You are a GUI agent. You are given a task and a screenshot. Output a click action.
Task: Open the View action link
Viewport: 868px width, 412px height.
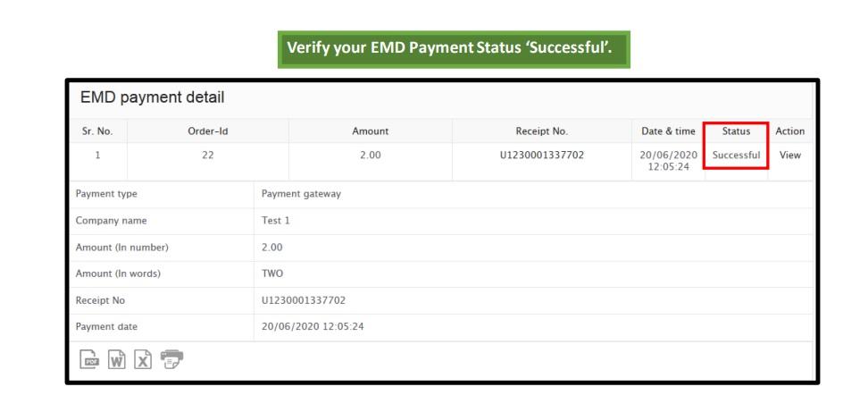coord(790,156)
